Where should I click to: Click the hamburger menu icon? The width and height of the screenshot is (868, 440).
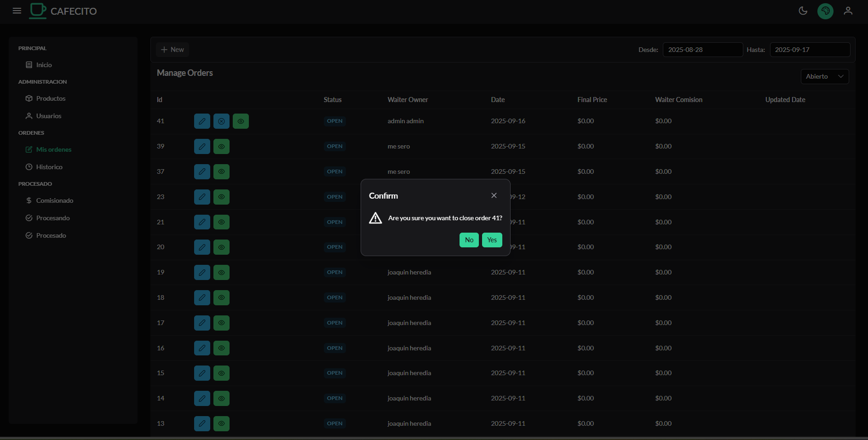tap(17, 11)
